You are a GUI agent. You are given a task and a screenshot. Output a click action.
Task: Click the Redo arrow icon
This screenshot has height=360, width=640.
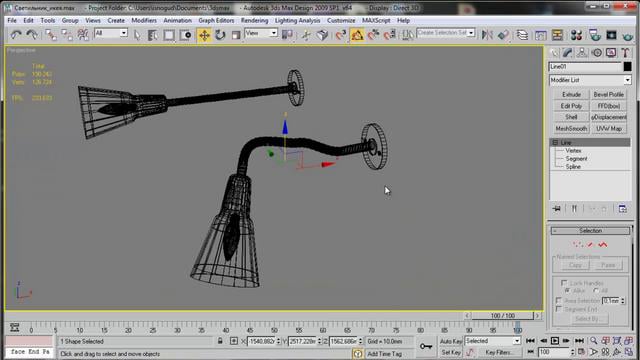click(x=31, y=35)
